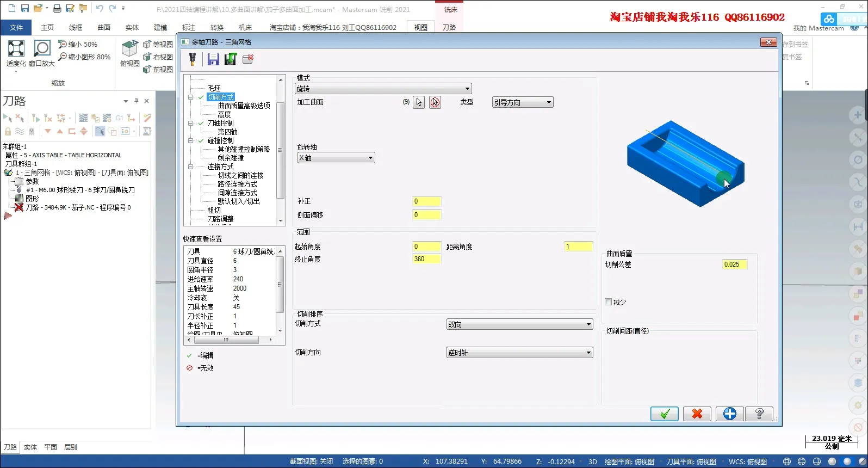Screen dimensions: 868x468
Task: Click the unselect surfaces red circle button
Action: 435,102
